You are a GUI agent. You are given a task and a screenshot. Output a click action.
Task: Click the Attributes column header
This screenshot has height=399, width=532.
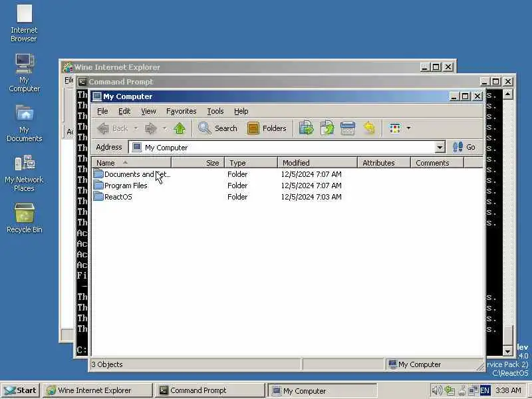coord(384,163)
